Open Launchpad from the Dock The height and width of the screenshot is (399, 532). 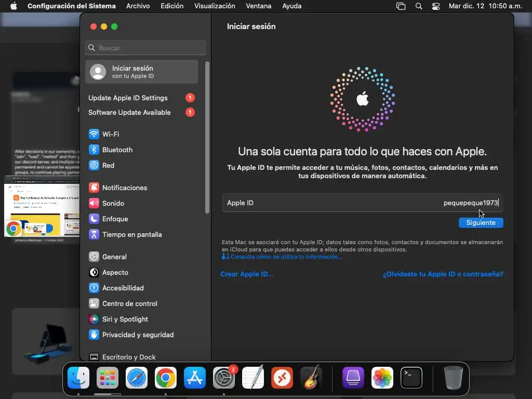pyautogui.click(x=108, y=378)
